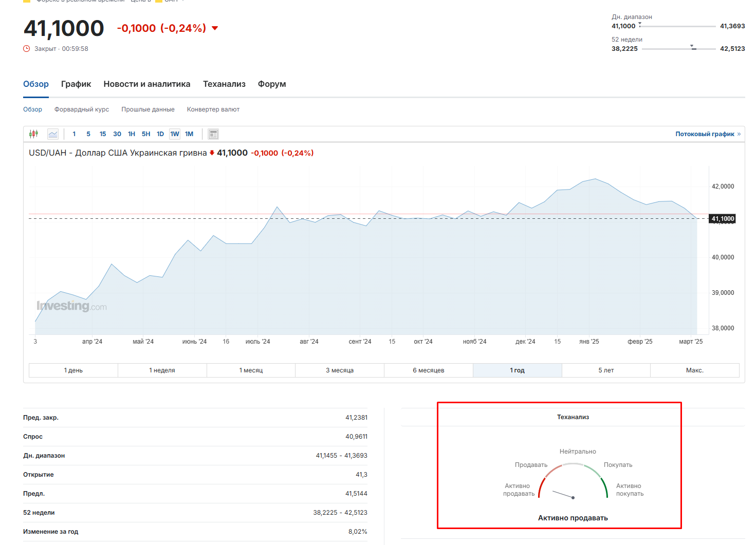Click the news overlay icon in chart toolbar

click(213, 134)
